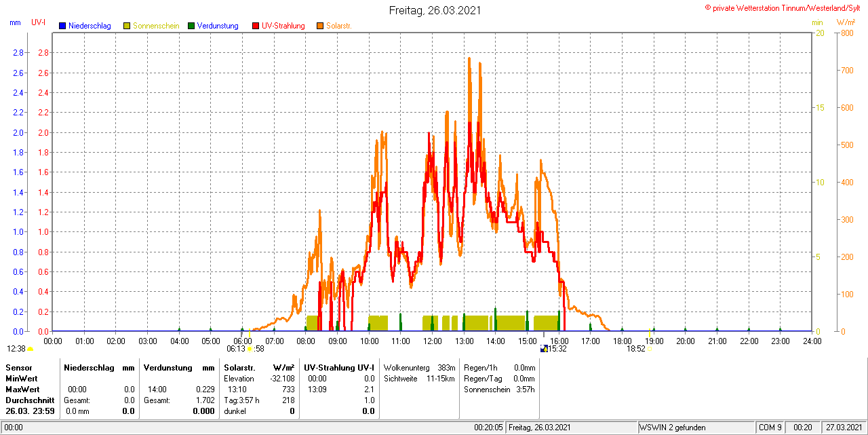Image resolution: width=868 pixels, height=435 pixels.
Task: Click the sunset icon after 18:52
Action: (650, 349)
